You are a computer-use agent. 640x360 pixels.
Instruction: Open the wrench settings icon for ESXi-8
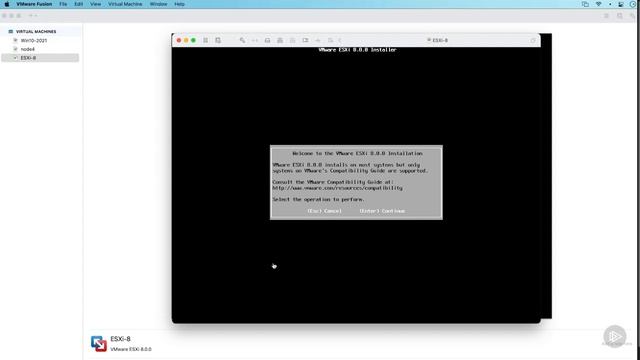coord(242,40)
